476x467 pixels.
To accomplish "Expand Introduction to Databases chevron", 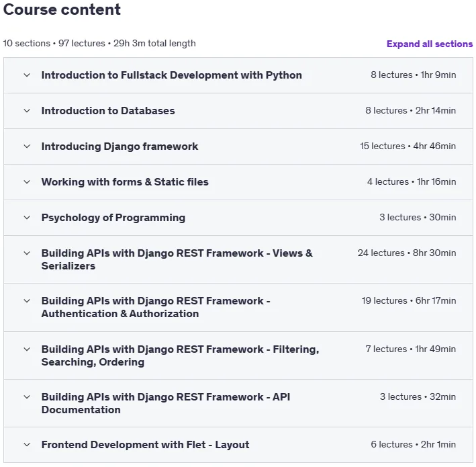I will coord(27,111).
